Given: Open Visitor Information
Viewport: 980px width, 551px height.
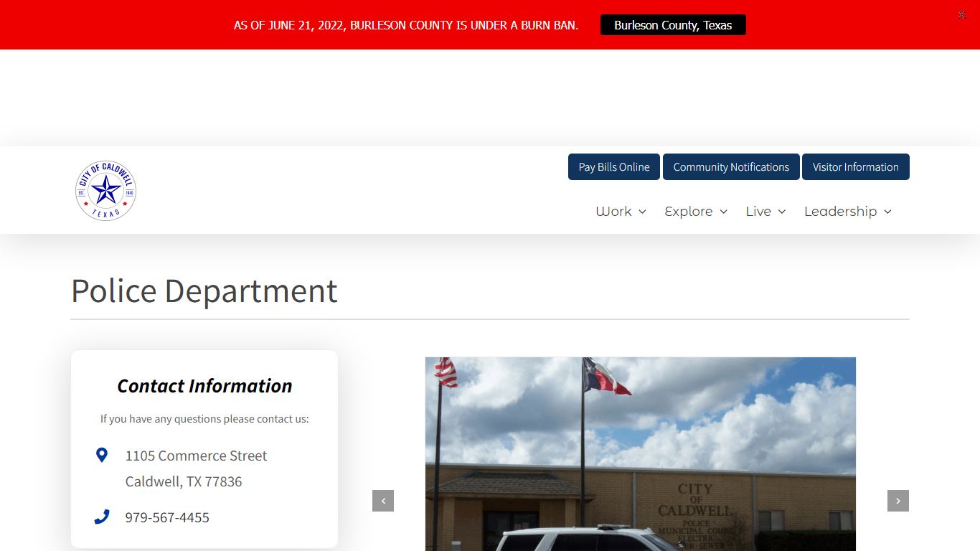Looking at the screenshot, I should coord(855,166).
